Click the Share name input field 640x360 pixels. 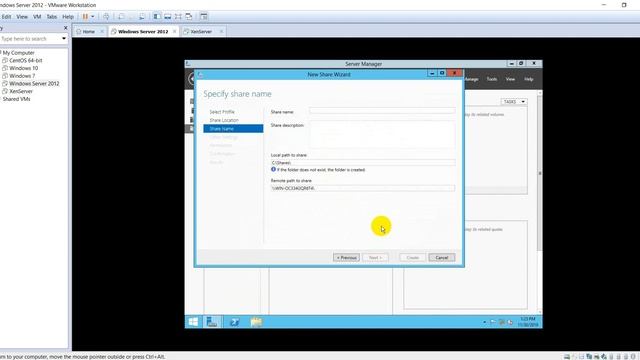pyautogui.click(x=382, y=111)
